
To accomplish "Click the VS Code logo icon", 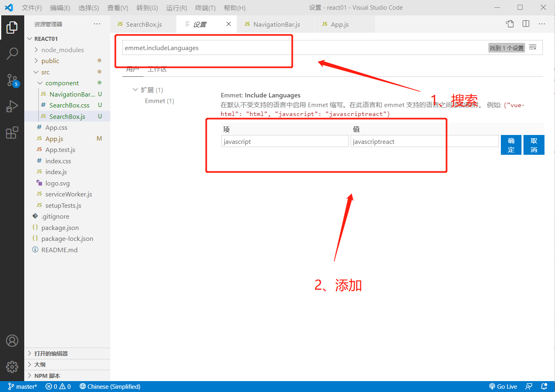I will point(9,8).
